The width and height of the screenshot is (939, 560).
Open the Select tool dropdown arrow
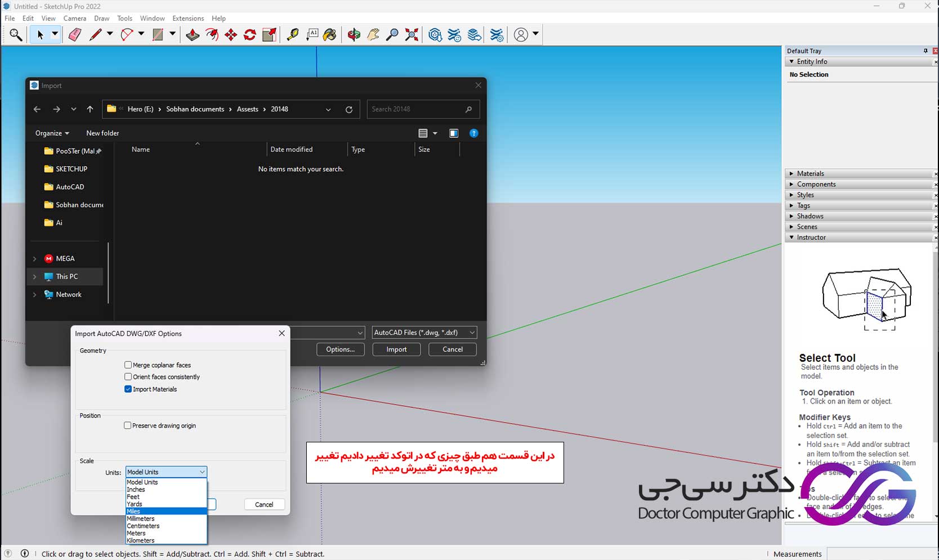pyautogui.click(x=55, y=34)
